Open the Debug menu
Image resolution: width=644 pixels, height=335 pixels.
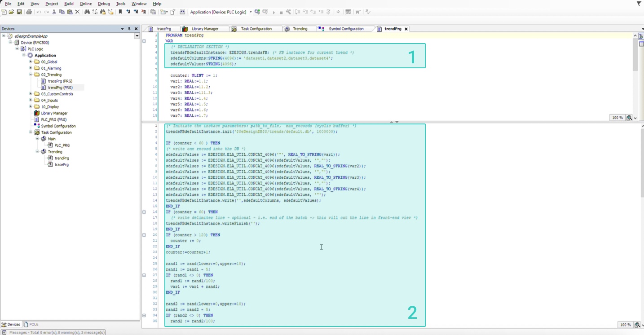pos(104,4)
